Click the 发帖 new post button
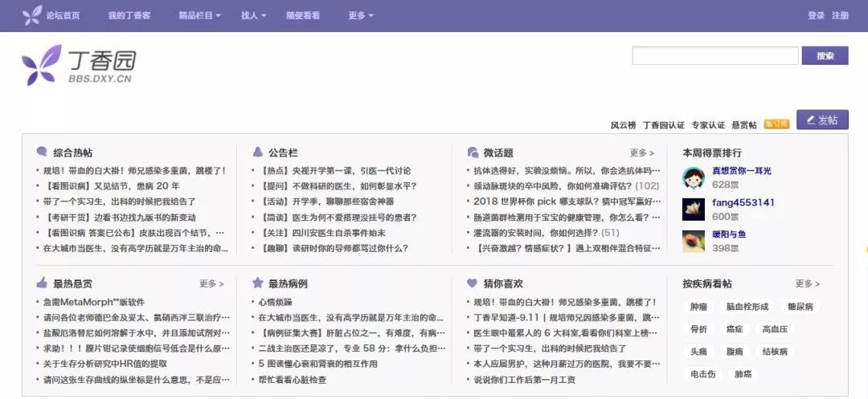The image size is (868, 399). coord(821,120)
